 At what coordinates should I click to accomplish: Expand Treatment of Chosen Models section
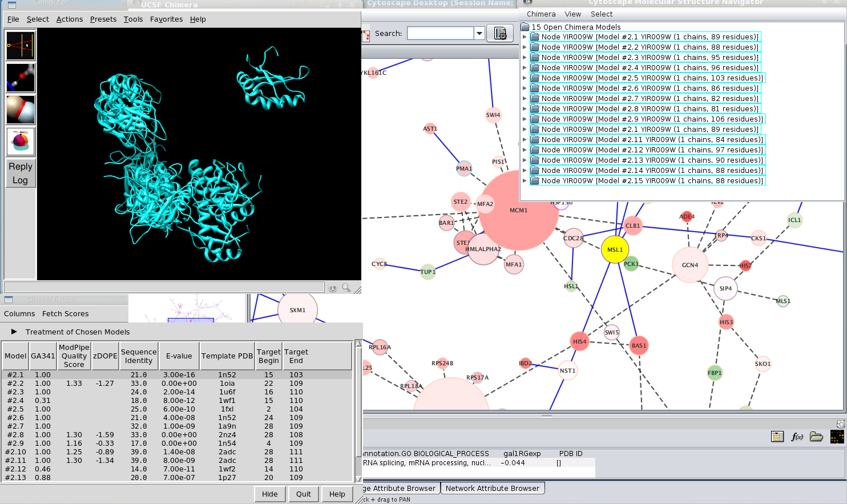[x=14, y=332]
